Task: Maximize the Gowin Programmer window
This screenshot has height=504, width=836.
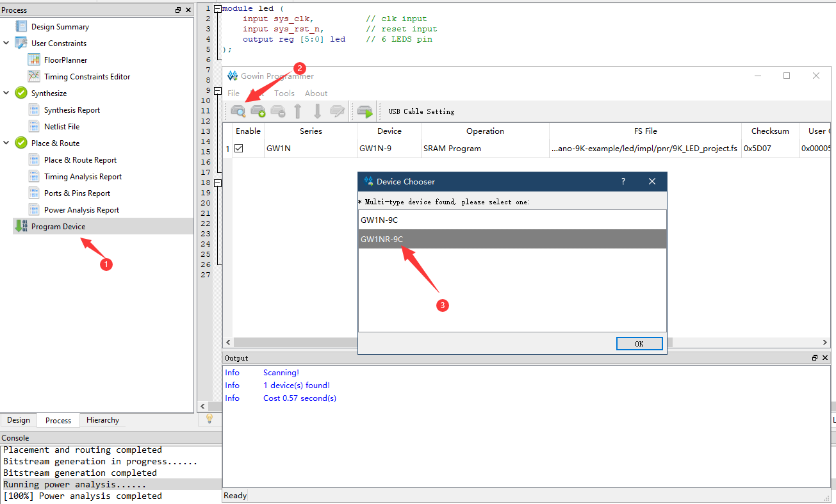Action: [787, 76]
